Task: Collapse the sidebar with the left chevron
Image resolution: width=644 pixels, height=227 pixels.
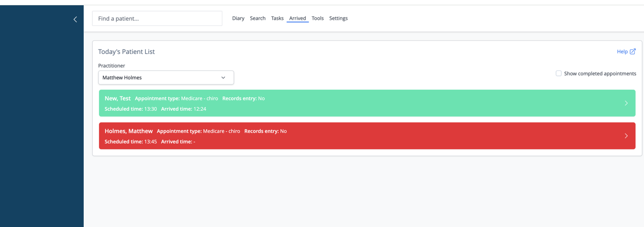Action: pyautogui.click(x=75, y=19)
